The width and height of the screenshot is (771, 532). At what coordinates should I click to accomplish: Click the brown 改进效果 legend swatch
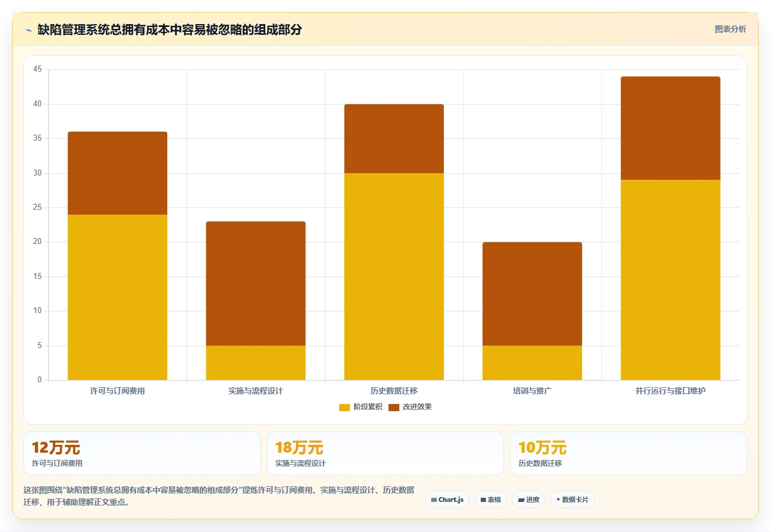point(394,408)
